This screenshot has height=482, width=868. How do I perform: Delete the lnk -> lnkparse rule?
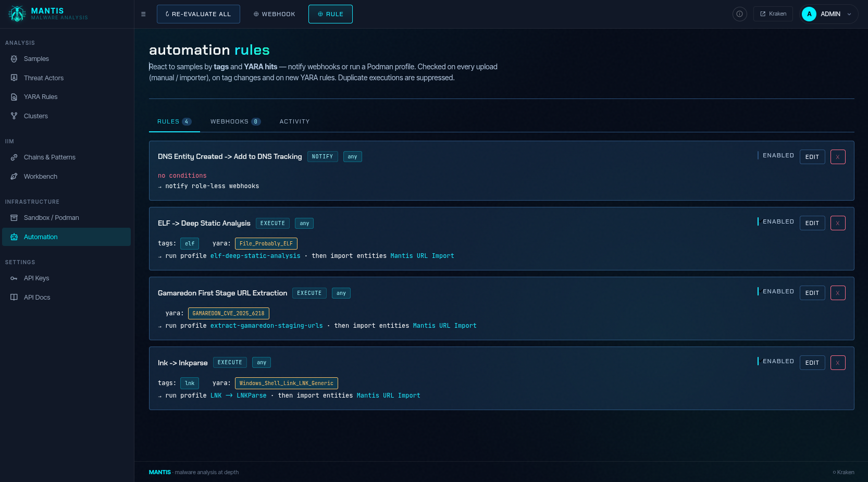pos(838,363)
